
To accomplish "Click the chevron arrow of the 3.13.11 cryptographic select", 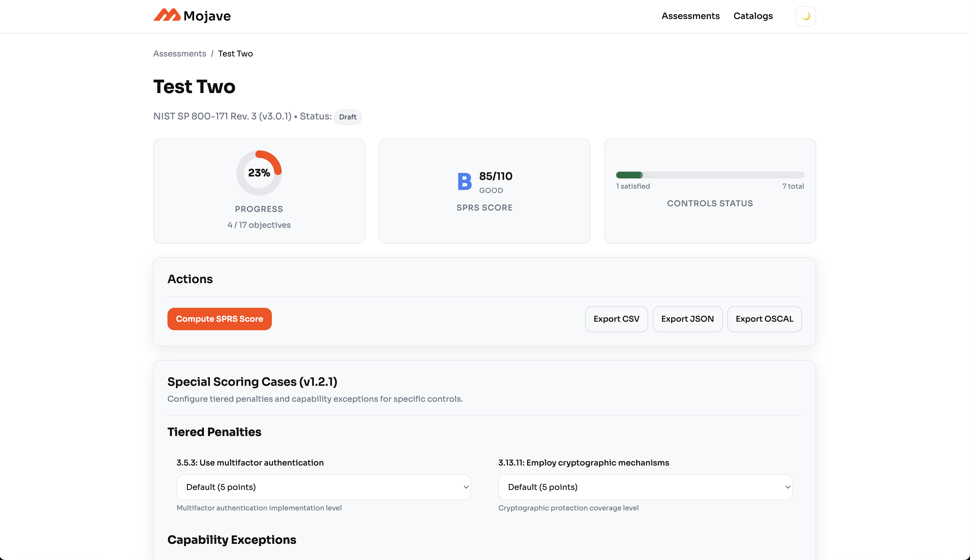I will click(x=788, y=487).
